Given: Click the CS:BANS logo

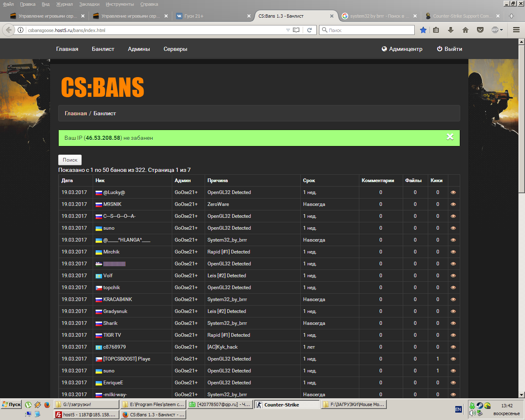Looking at the screenshot, I should 103,87.
